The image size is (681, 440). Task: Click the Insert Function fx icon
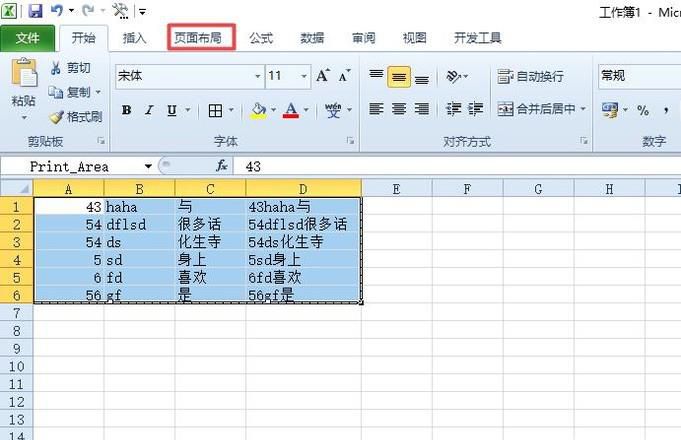coord(221,165)
